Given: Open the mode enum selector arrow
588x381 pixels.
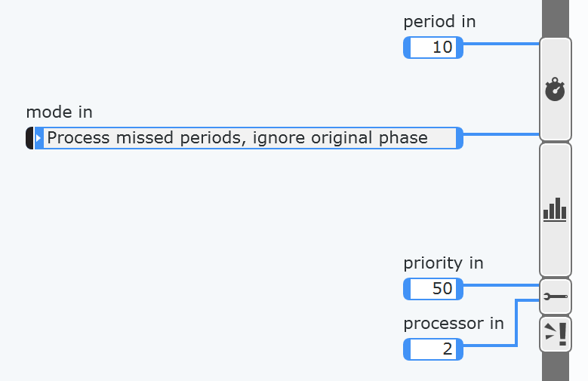Looking at the screenshot, I should click(x=38, y=138).
